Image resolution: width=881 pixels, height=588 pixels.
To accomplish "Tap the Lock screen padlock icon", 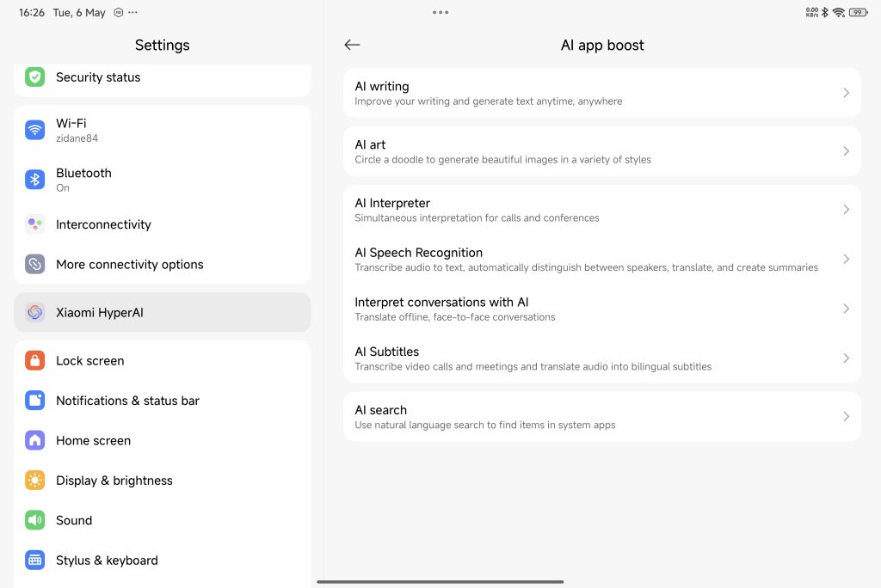I will (34, 361).
